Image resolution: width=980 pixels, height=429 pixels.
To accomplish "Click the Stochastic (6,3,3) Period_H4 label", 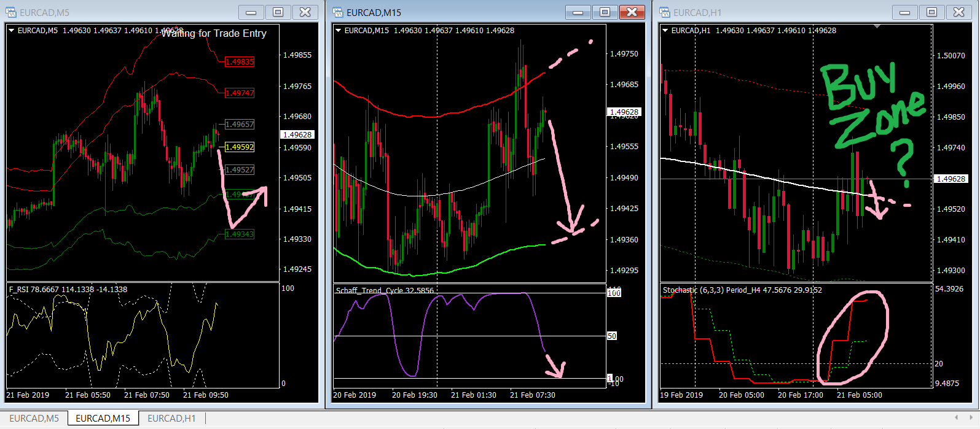I will click(742, 290).
